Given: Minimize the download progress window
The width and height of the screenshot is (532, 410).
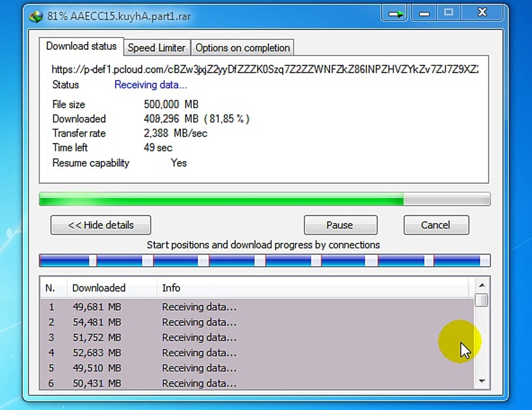Looking at the screenshot, I should pos(424,14).
